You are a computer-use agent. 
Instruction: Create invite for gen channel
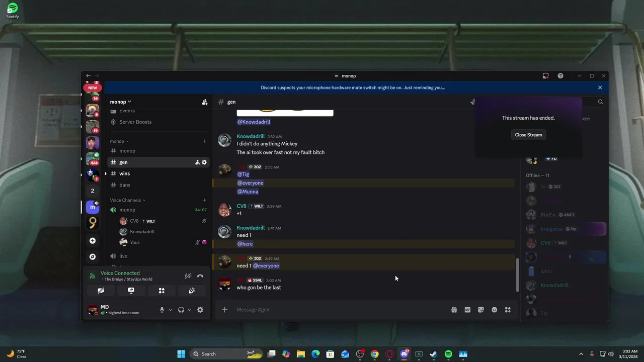197,162
